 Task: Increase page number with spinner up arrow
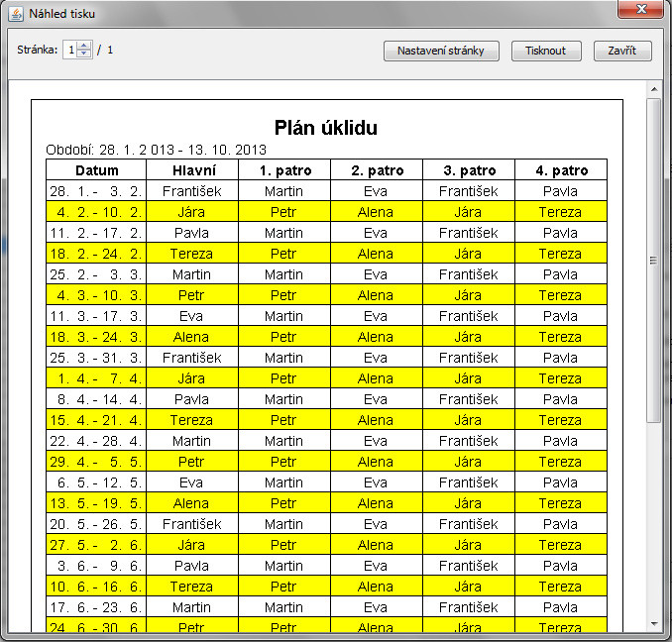[x=84, y=46]
